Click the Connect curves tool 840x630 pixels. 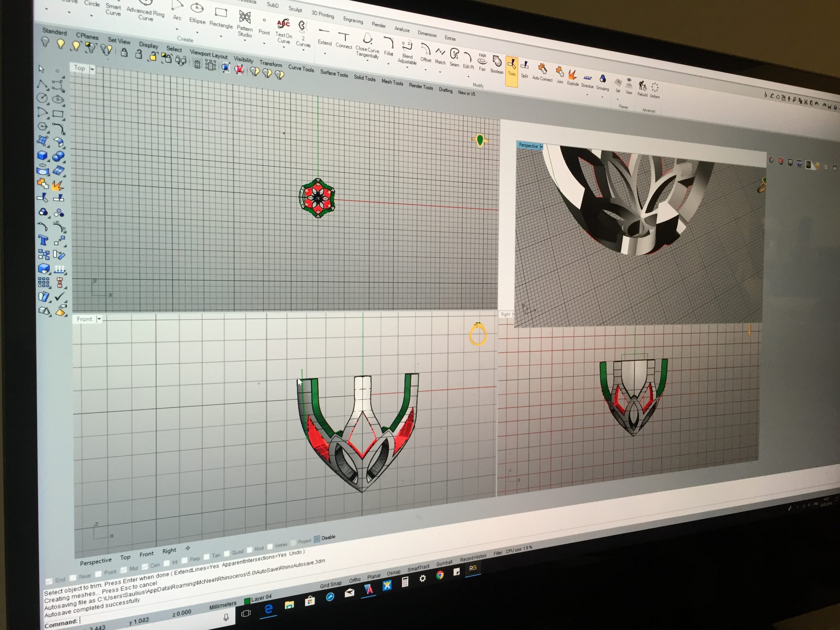tap(344, 40)
